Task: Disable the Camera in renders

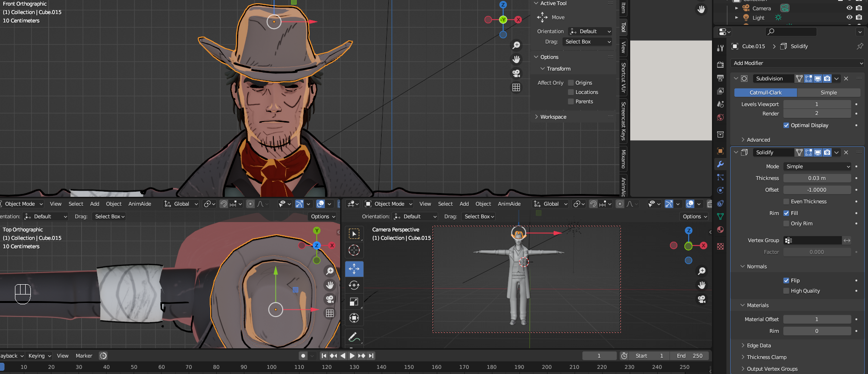Action: point(859,8)
